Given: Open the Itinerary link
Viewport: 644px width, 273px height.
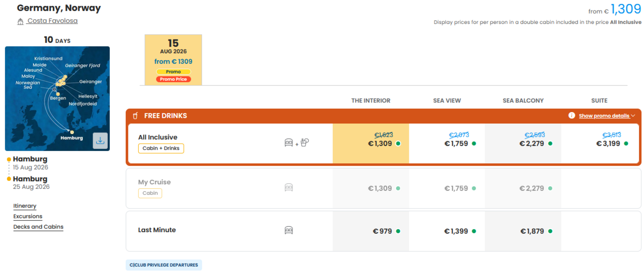Looking at the screenshot, I should (25, 206).
